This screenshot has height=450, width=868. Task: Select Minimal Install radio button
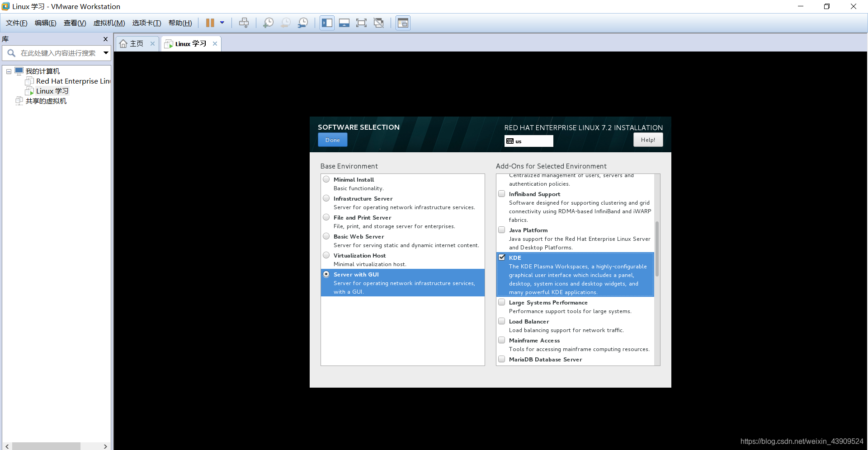pos(326,179)
